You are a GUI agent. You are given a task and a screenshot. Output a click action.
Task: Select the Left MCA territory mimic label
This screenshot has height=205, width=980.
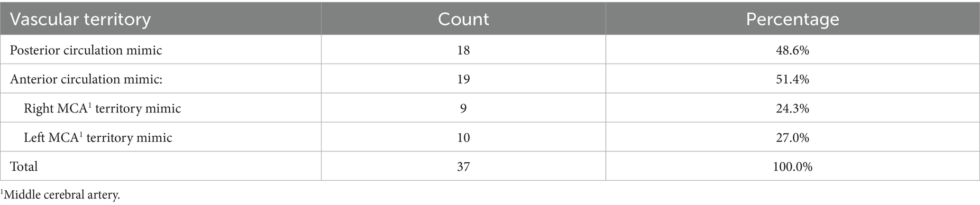tap(98, 138)
